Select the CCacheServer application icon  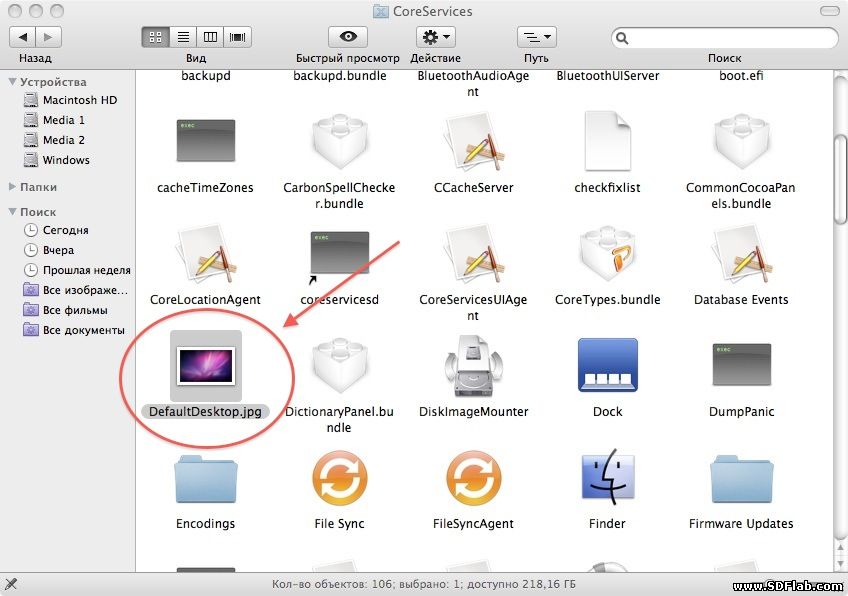(474, 142)
